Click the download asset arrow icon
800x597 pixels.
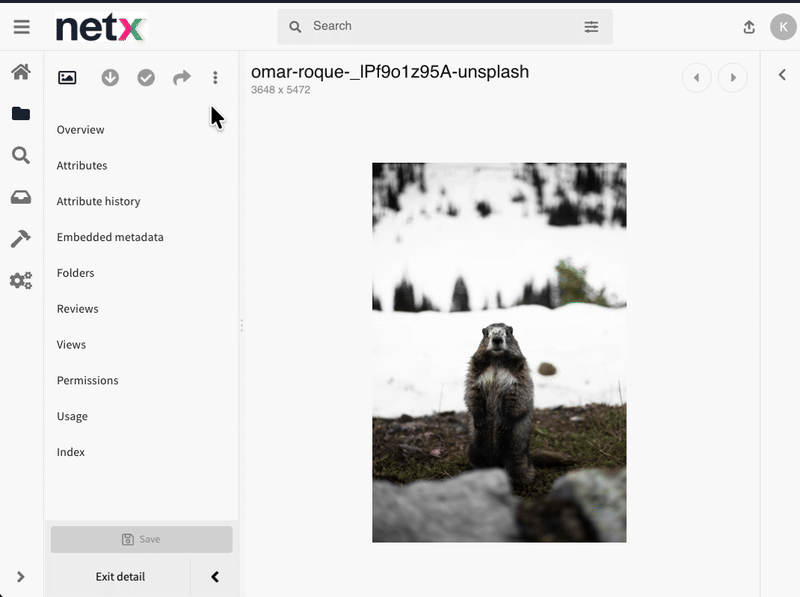point(110,78)
